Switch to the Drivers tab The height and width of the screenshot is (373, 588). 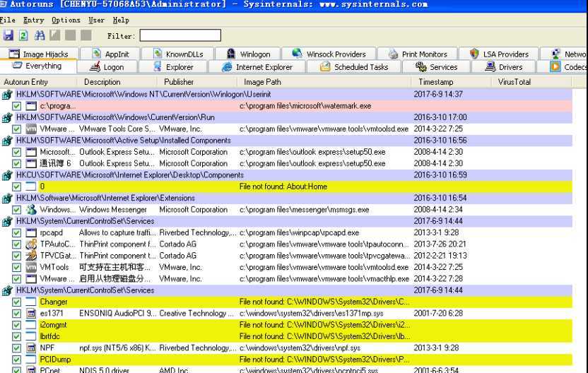tap(504, 67)
